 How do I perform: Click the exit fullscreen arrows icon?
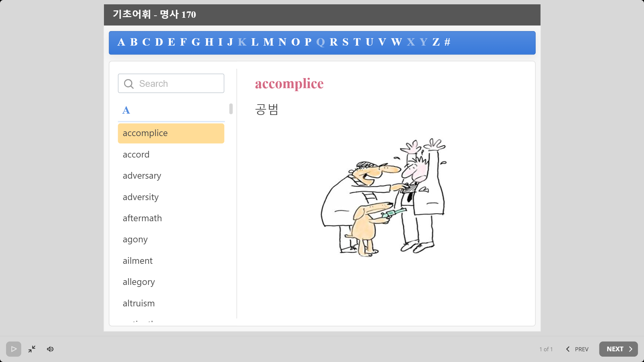(32, 349)
